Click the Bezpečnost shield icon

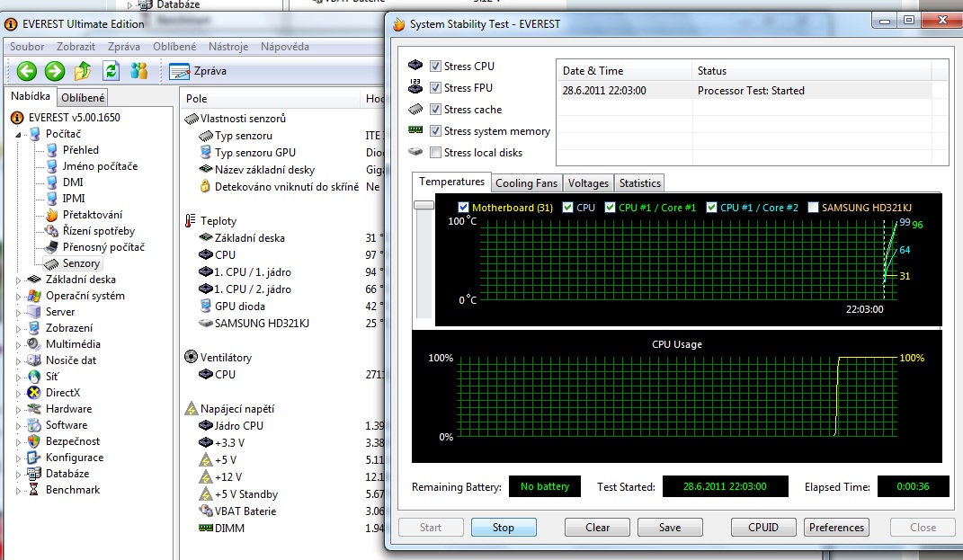(34, 441)
